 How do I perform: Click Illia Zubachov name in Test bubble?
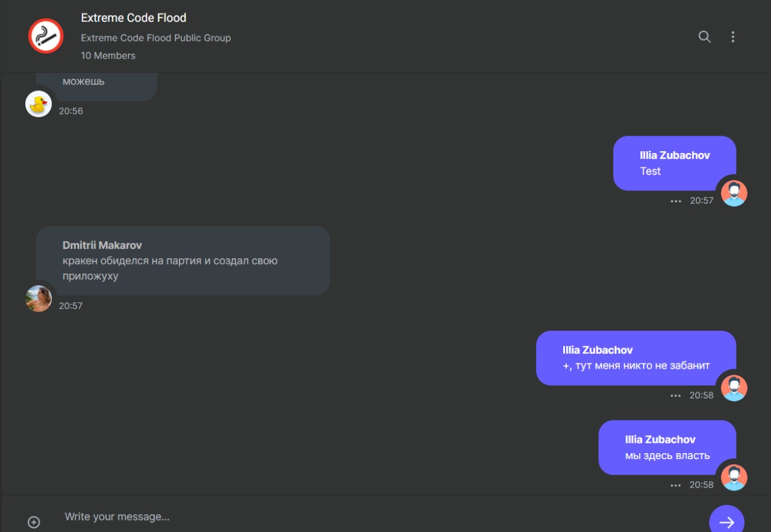pyautogui.click(x=675, y=155)
